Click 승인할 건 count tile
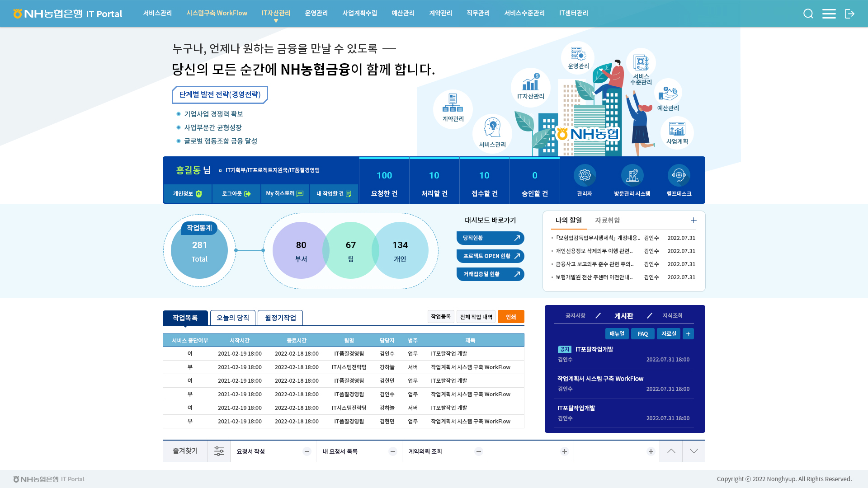The width and height of the screenshot is (868, 488). [534, 181]
